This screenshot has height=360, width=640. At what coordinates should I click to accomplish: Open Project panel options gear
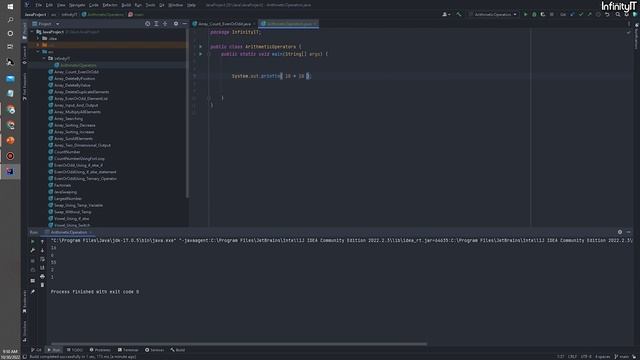[176, 24]
